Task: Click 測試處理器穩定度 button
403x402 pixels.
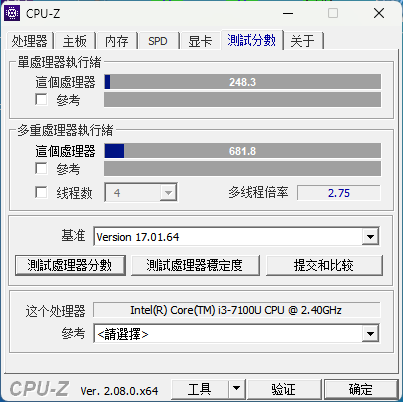Action: 195,265
